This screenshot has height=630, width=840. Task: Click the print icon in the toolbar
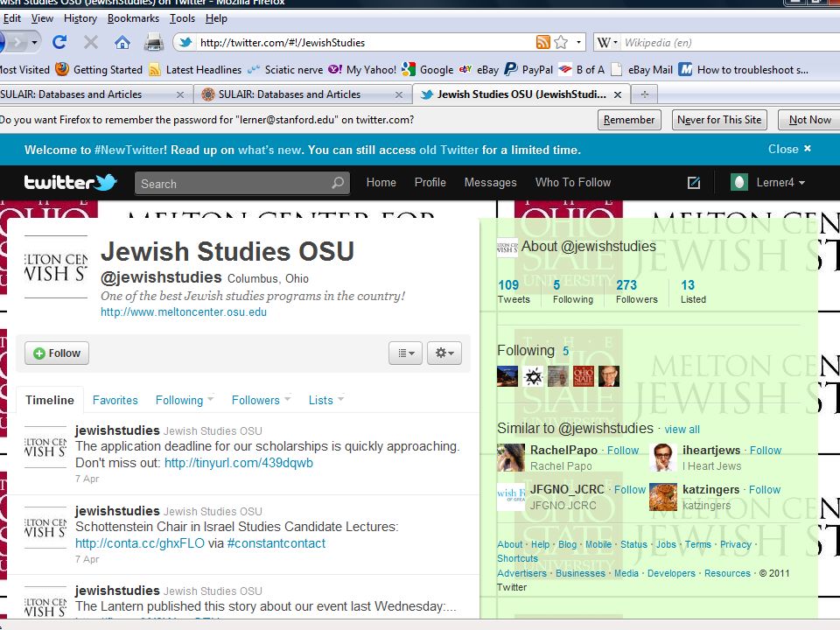pyautogui.click(x=154, y=42)
